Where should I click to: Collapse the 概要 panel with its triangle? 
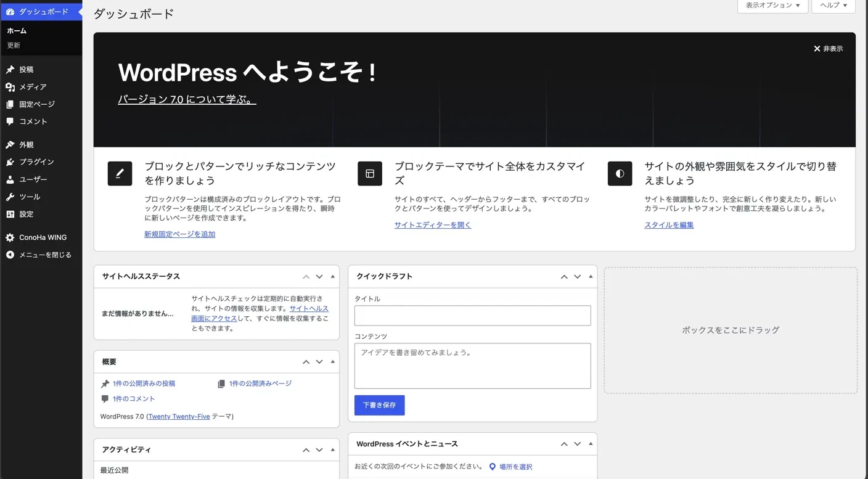(x=333, y=362)
